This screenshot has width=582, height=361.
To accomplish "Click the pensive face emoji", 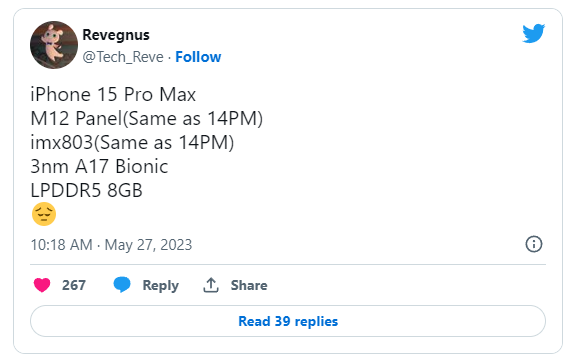I will pyautogui.click(x=44, y=214).
